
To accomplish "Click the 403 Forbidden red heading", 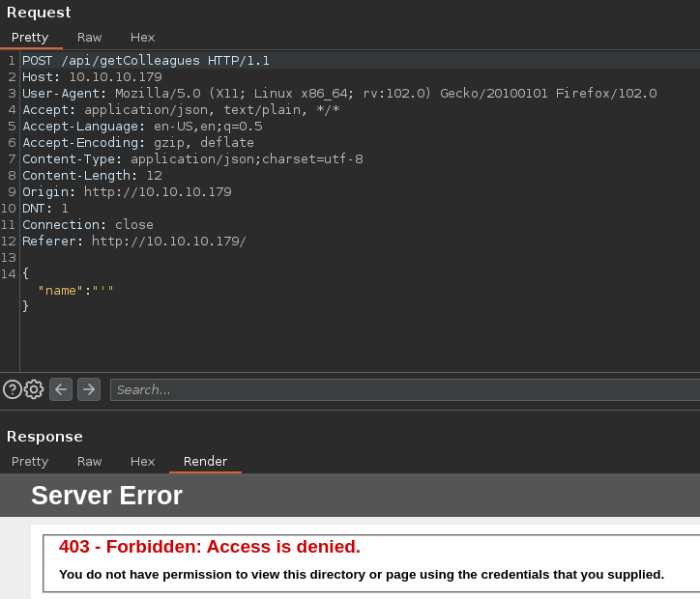I will coord(209,547).
